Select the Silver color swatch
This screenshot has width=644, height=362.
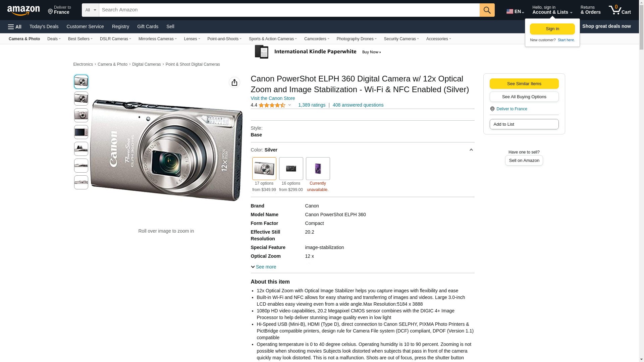tap(264, 169)
